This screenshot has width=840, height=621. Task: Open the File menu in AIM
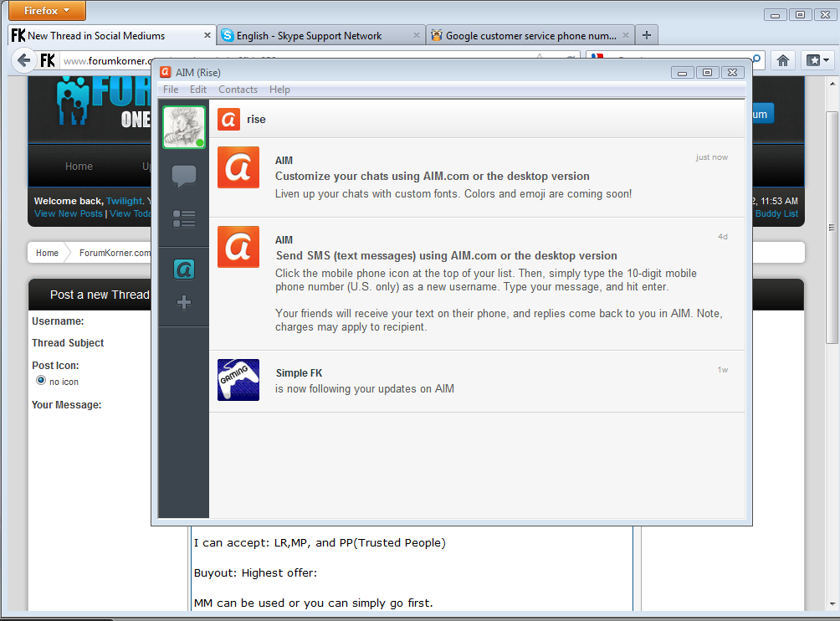point(171,90)
